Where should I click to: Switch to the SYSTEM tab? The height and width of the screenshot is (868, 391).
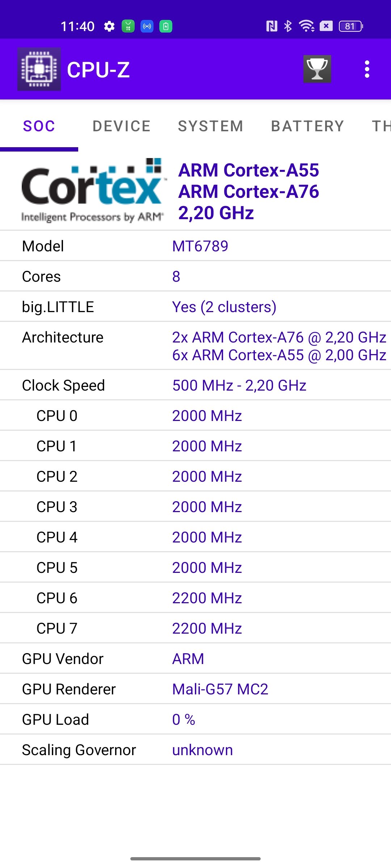coord(211,126)
